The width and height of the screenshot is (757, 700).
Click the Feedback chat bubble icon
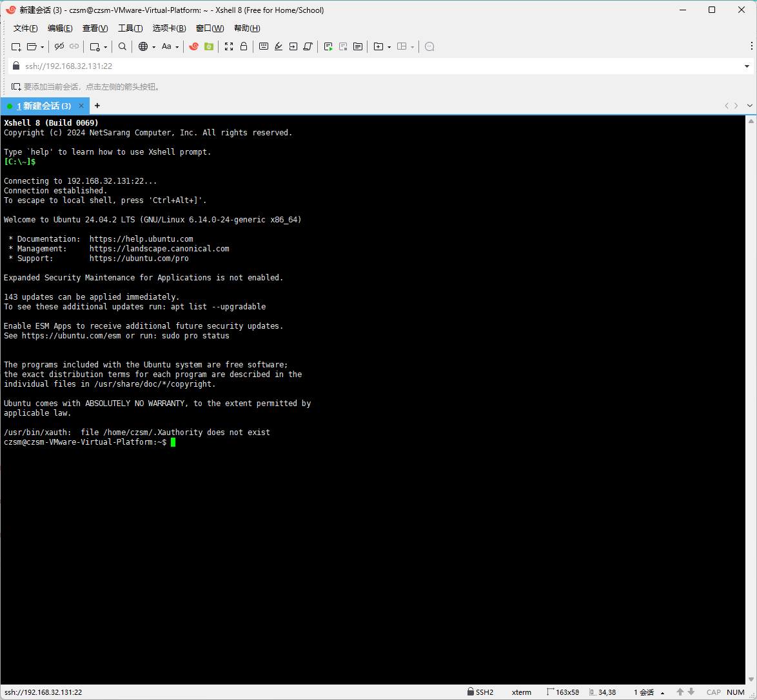429,46
